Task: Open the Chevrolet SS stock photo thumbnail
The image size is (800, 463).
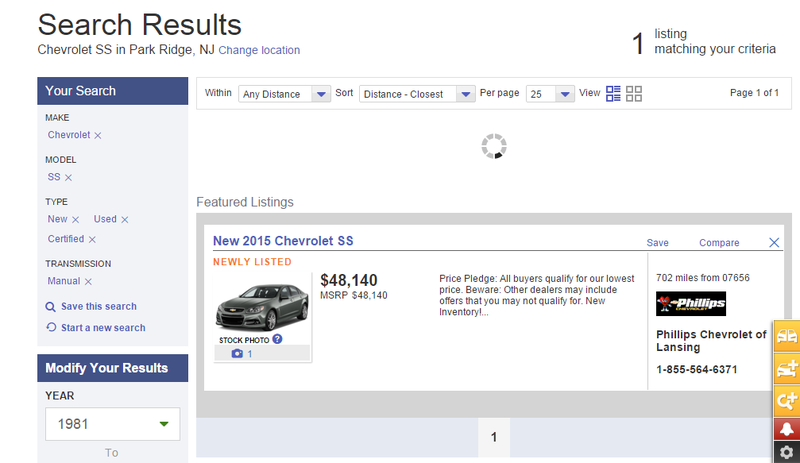Action: tap(262, 306)
